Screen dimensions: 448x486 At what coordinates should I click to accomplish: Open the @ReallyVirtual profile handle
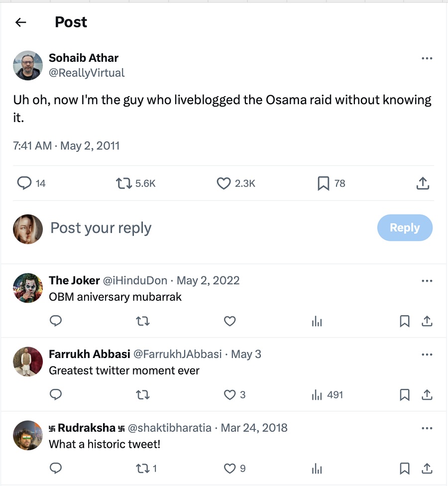click(87, 73)
